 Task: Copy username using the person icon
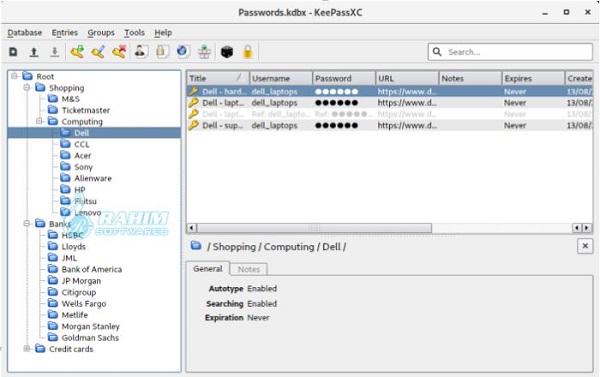click(x=140, y=52)
